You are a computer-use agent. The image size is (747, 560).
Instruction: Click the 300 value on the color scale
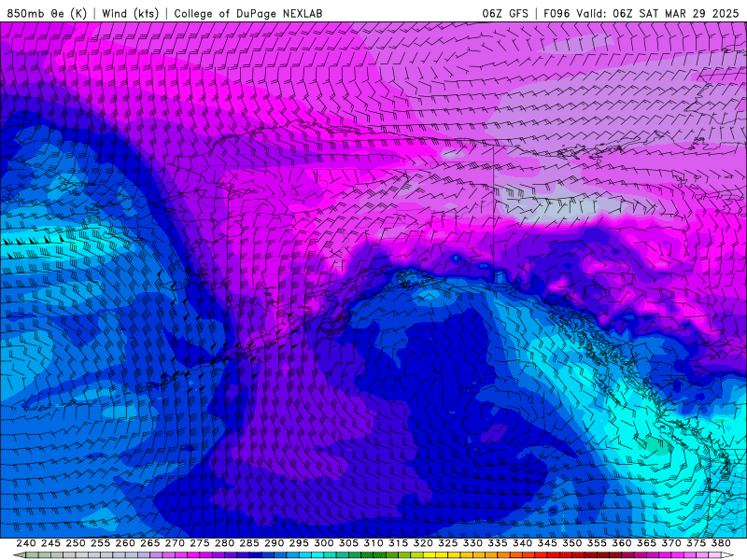coord(324,543)
